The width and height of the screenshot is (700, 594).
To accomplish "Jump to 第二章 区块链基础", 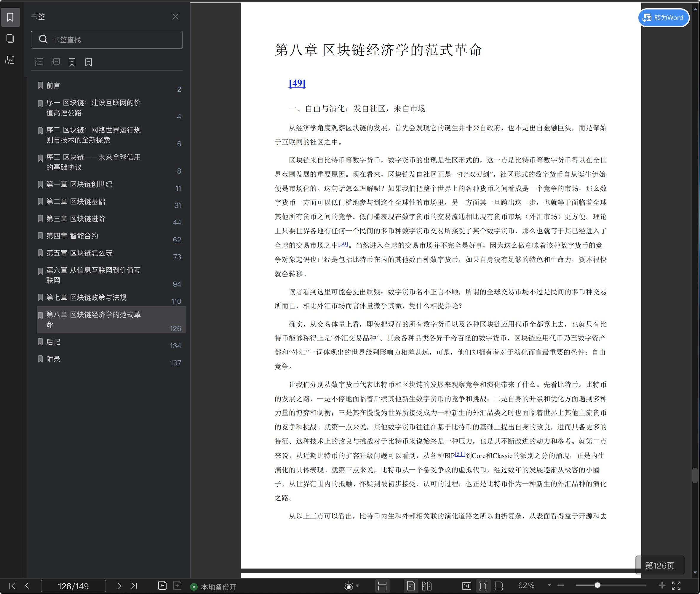I will tap(111, 202).
